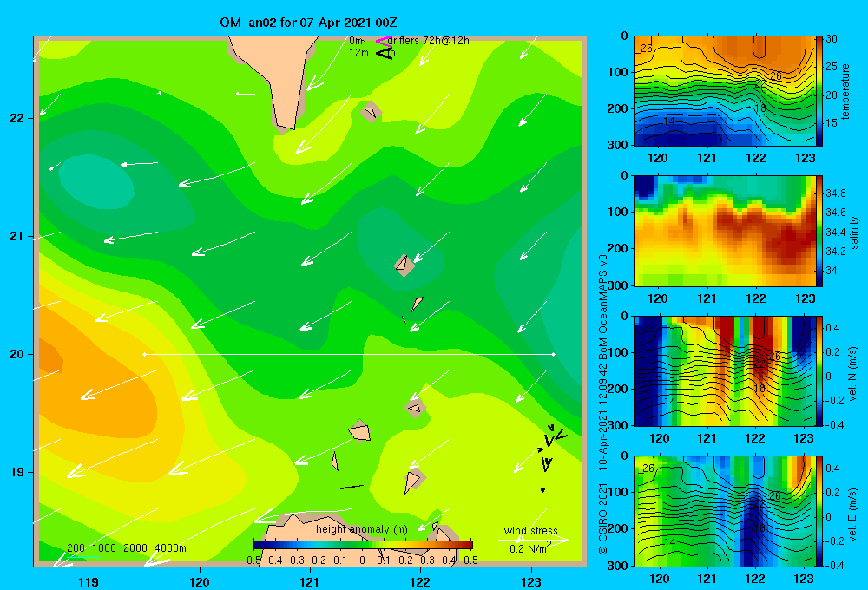This screenshot has width=868, height=590.
Task: Open the temperature section panel
Action: point(724,91)
